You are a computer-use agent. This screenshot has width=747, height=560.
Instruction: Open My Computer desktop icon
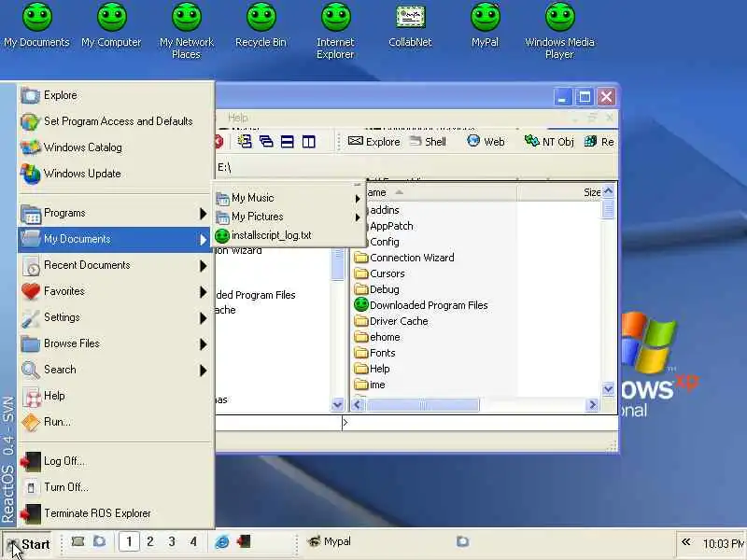[x=111, y=25]
